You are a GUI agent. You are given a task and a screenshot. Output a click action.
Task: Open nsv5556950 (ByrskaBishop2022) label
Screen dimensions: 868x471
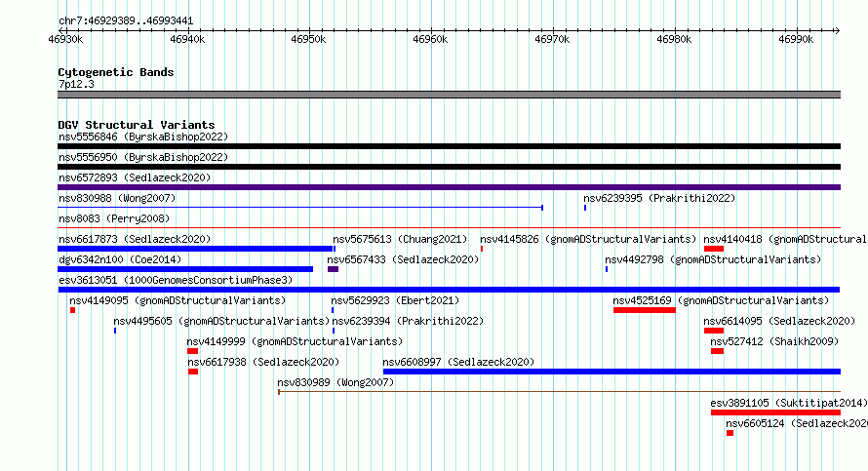pos(143,157)
